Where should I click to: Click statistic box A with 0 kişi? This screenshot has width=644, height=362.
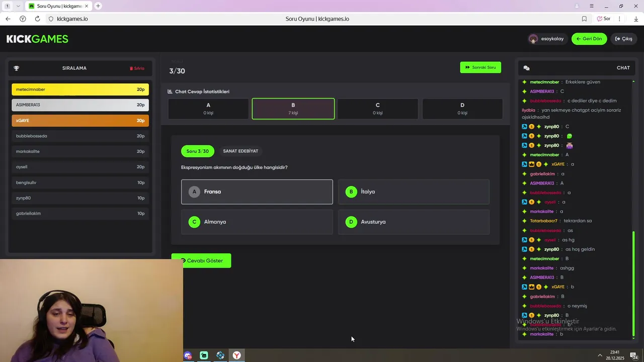[x=208, y=109]
